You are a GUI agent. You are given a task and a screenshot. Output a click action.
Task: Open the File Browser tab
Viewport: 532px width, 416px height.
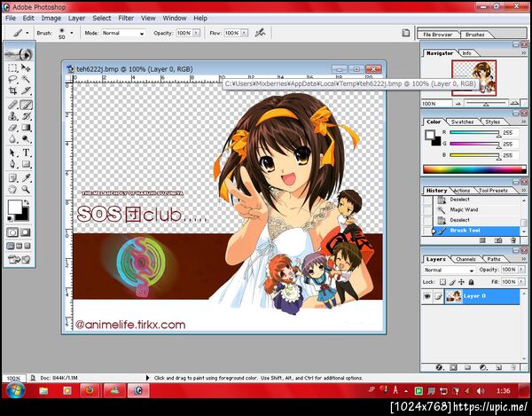pyautogui.click(x=438, y=35)
